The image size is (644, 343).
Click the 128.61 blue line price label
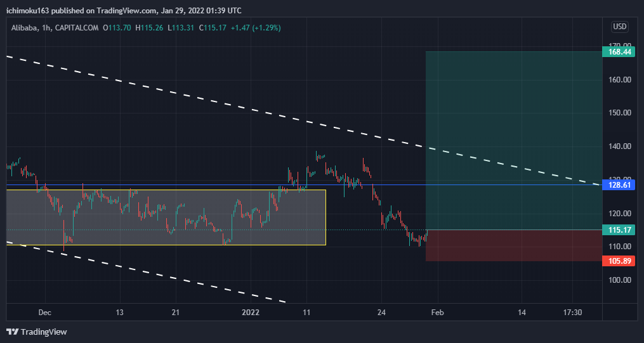(x=618, y=185)
